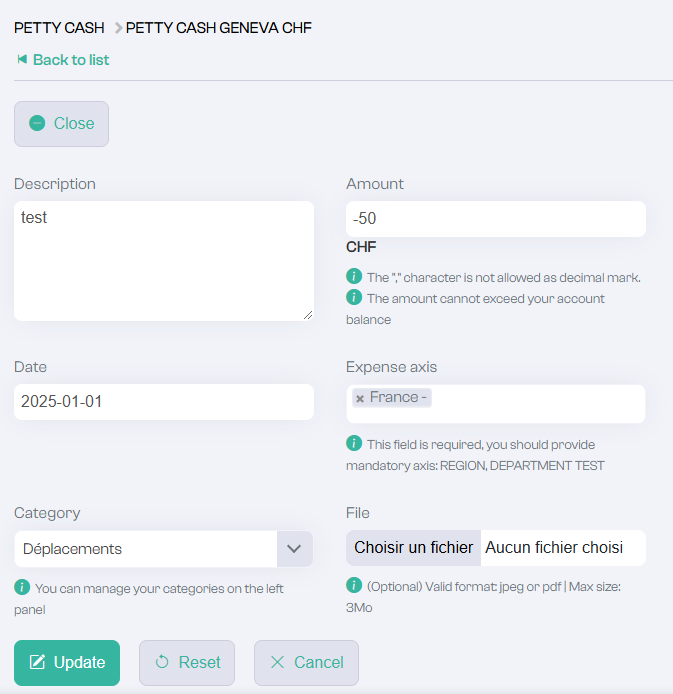Click into the Description text area
Image resolution: width=673 pixels, height=694 pixels.
pos(164,261)
